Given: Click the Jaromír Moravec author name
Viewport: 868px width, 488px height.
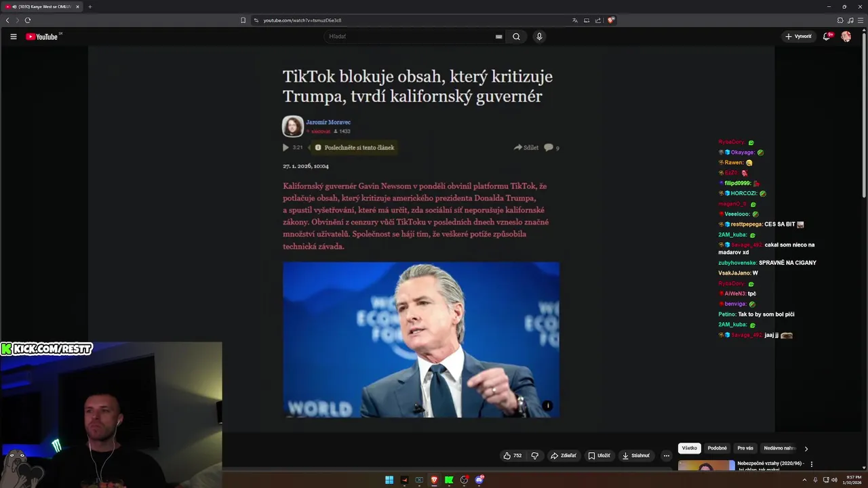Looking at the screenshot, I should click(x=328, y=123).
